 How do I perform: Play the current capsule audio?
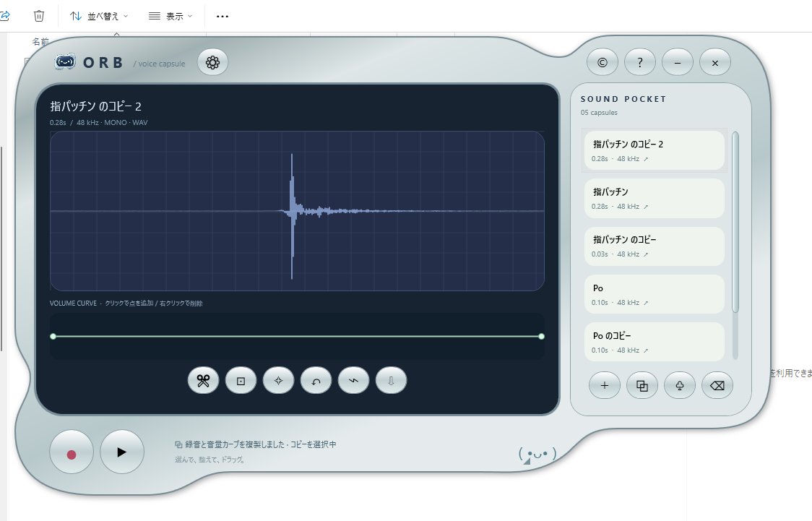[121, 452]
